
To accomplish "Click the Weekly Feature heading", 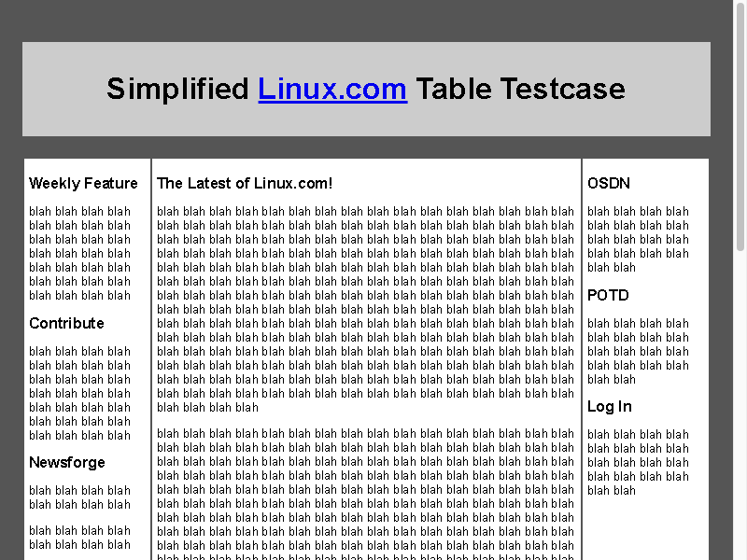I will 83,183.
